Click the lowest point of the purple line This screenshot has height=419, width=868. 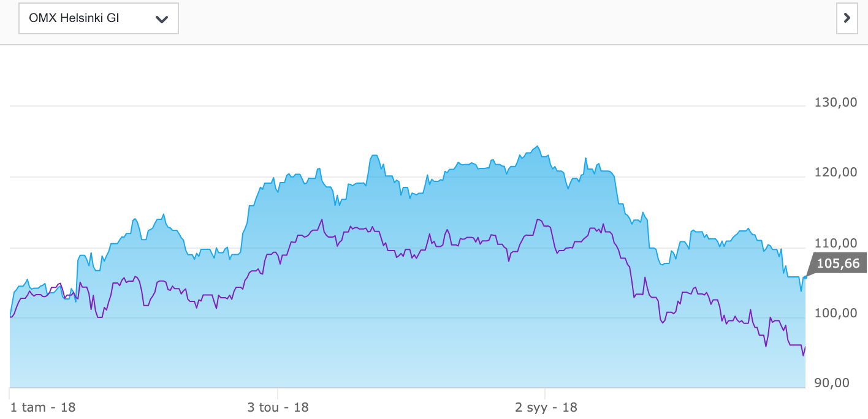point(803,355)
